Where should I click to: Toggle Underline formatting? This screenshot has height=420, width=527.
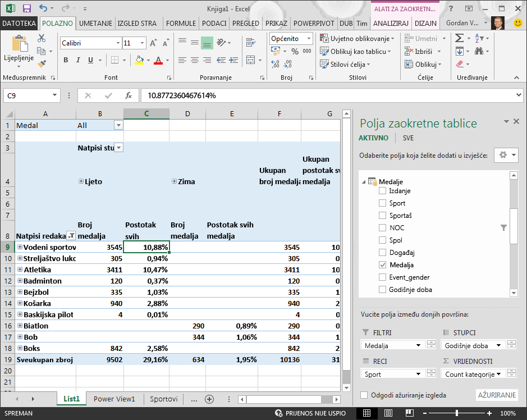point(90,60)
